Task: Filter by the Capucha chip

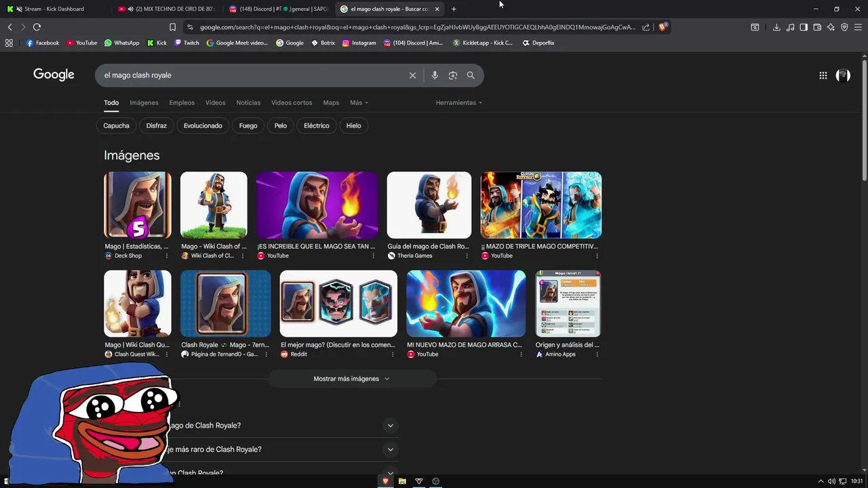Action: tap(116, 125)
